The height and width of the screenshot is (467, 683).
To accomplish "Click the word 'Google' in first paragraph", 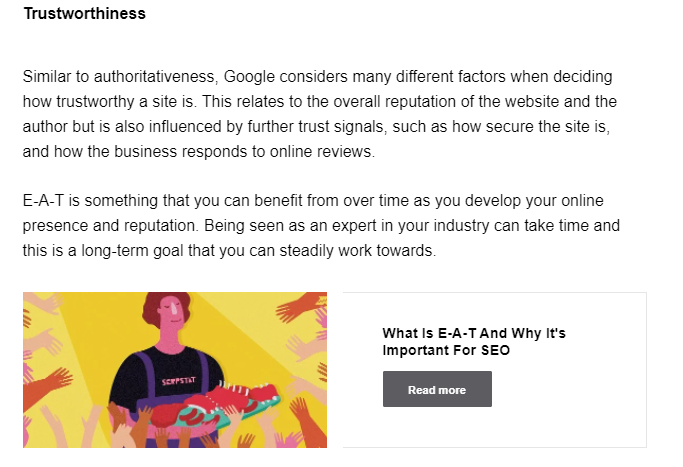I will pos(245,76).
